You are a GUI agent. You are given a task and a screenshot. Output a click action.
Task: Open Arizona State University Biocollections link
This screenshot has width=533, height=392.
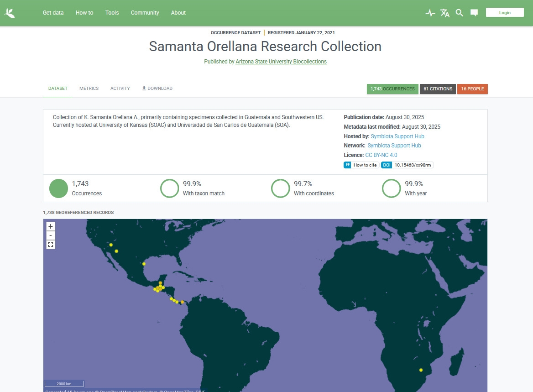(x=281, y=62)
